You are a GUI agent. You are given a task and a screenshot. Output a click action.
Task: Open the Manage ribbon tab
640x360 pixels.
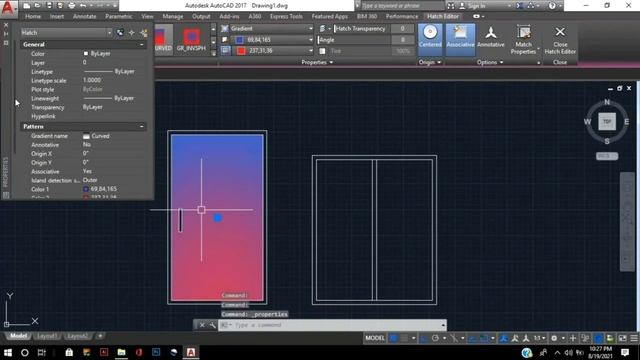pos(173,16)
